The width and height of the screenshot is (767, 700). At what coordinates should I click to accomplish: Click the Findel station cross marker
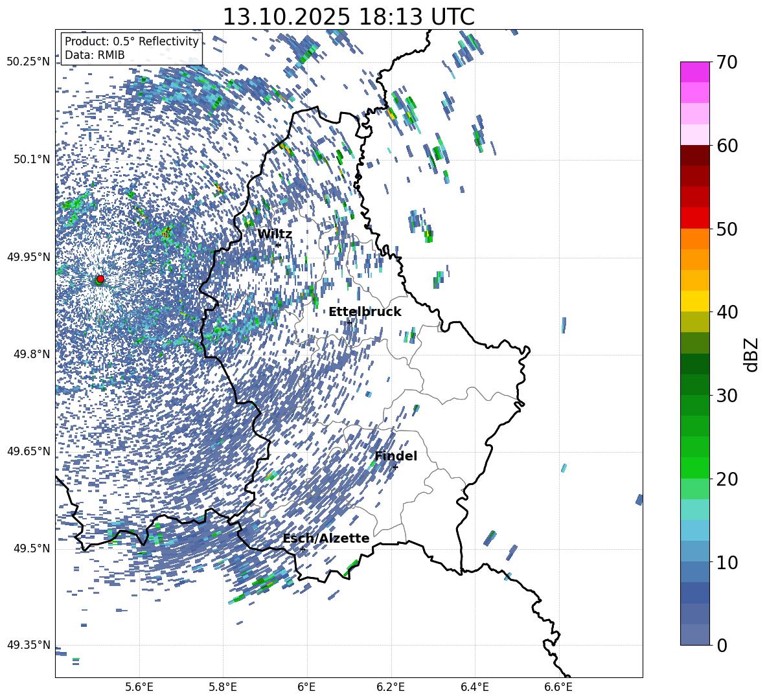(395, 467)
